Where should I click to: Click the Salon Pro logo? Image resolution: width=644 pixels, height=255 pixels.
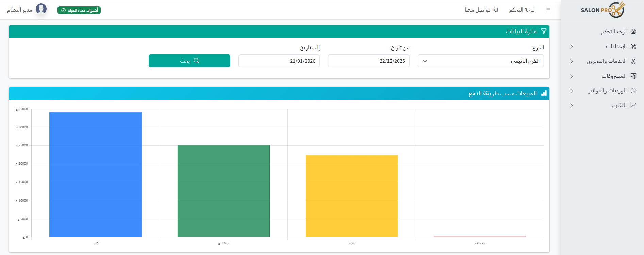pyautogui.click(x=602, y=10)
